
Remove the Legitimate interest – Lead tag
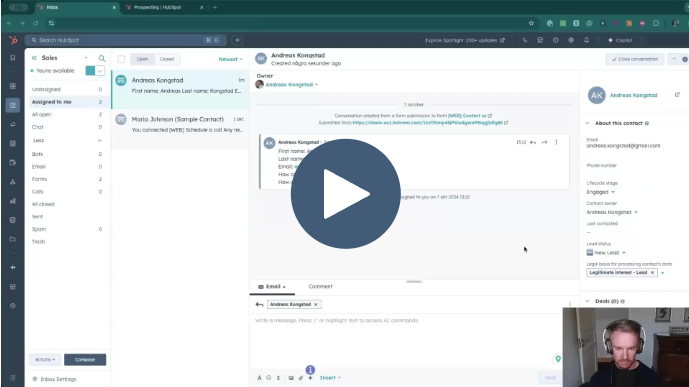652,273
